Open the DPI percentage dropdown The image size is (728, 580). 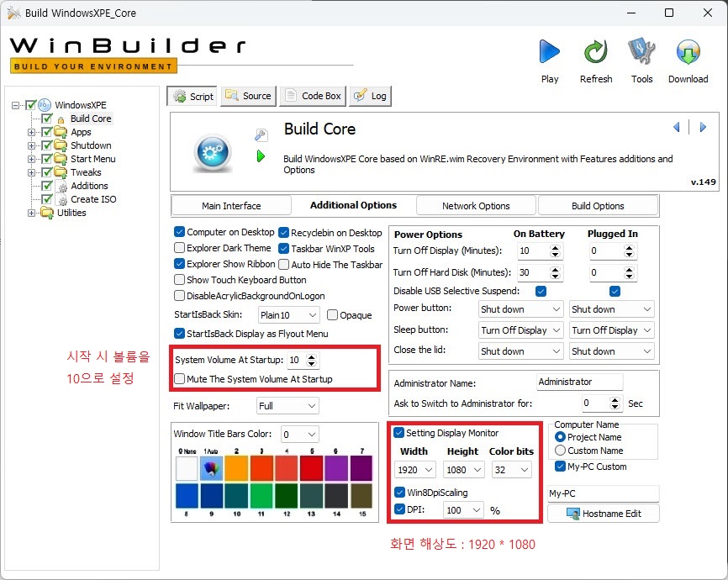[x=463, y=510]
